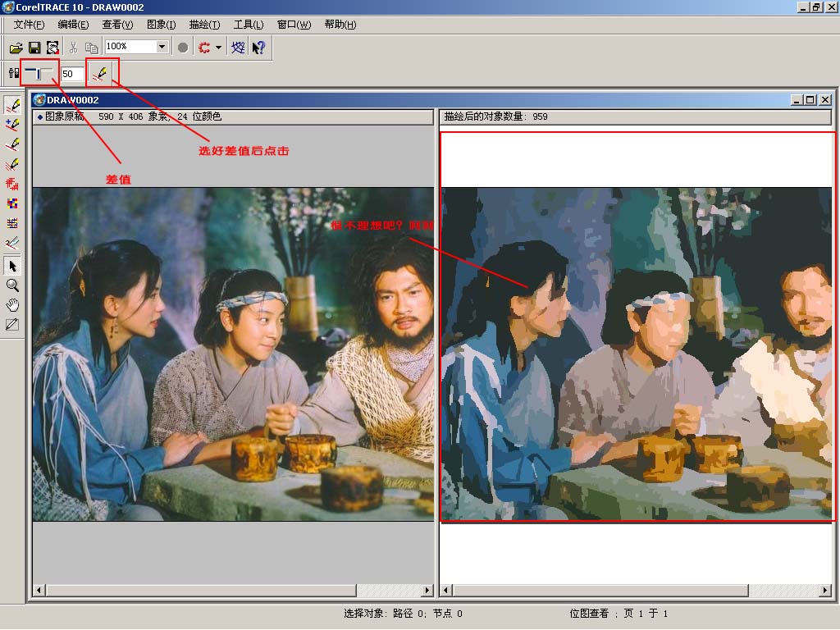840x630 pixels.
Task: Select the 3D Mosaic brick-pattern tool
Action: (12, 223)
